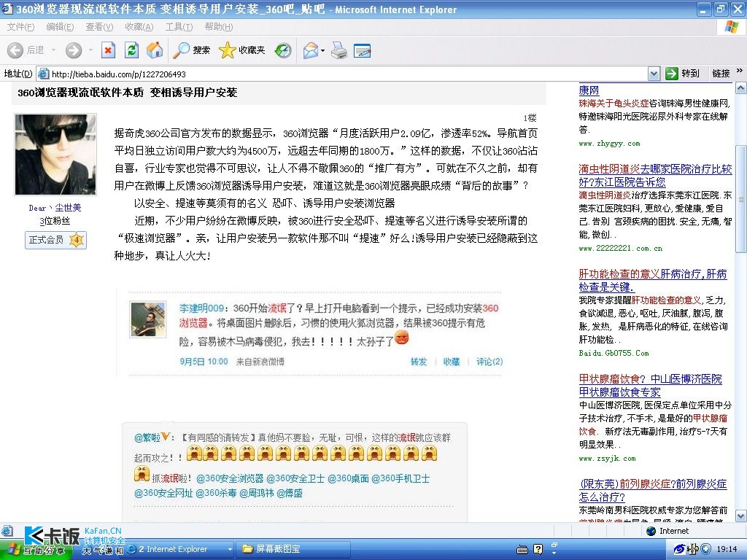The image size is (747, 560).
Task: Open the Back button history dropdown arrow
Action: 53,50
